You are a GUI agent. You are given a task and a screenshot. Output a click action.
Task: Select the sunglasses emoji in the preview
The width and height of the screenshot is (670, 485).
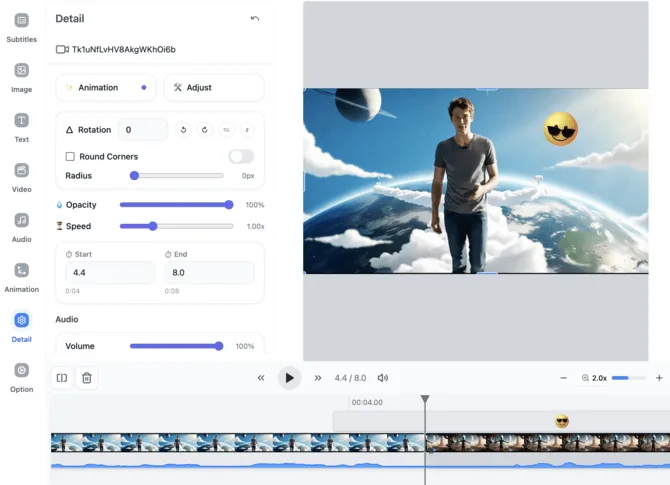click(x=561, y=129)
